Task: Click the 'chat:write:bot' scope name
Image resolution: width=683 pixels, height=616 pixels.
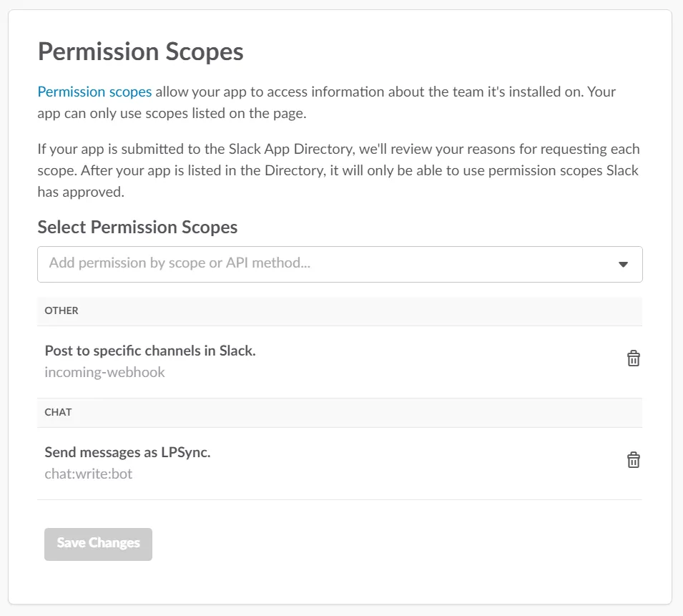Action: point(88,474)
